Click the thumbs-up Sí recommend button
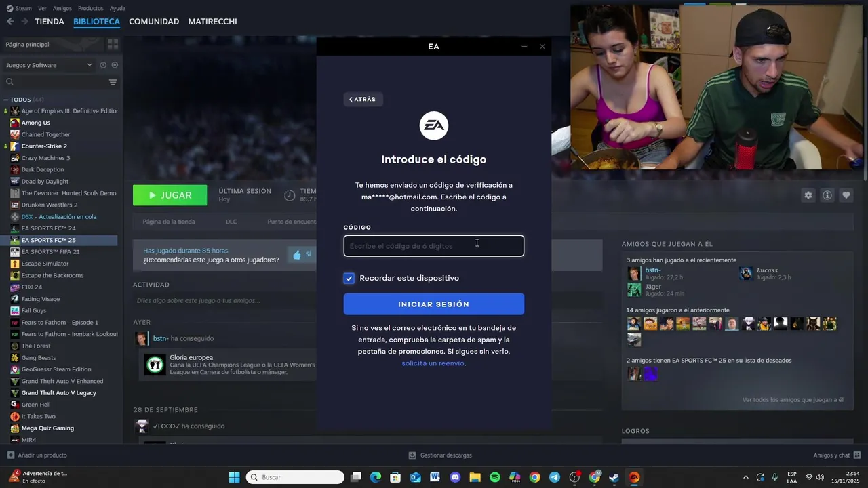Image resolution: width=868 pixels, height=488 pixels. coord(301,255)
